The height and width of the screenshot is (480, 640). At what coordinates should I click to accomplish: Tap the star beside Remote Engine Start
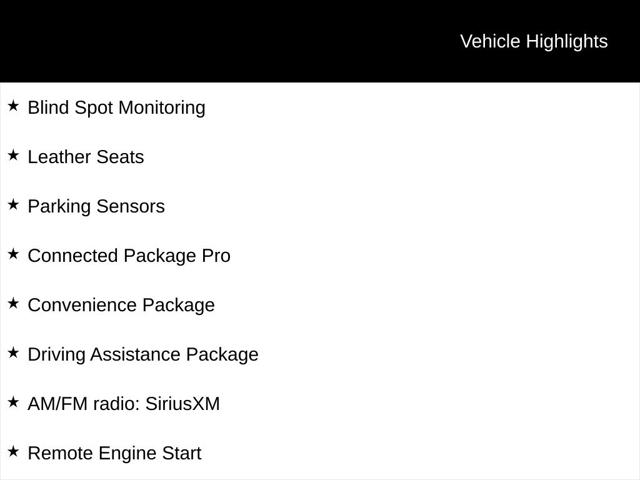(13, 451)
